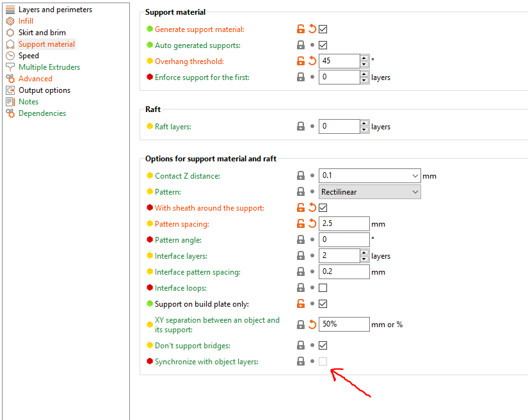Open the Contact Z distance dropdown
The width and height of the screenshot is (528, 420).
click(415, 175)
